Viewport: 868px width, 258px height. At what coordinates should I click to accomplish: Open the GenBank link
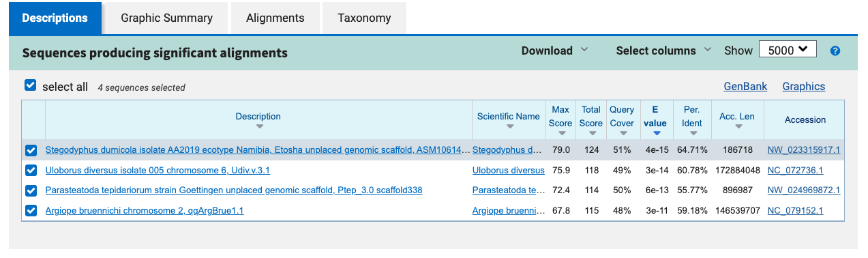[x=745, y=86]
